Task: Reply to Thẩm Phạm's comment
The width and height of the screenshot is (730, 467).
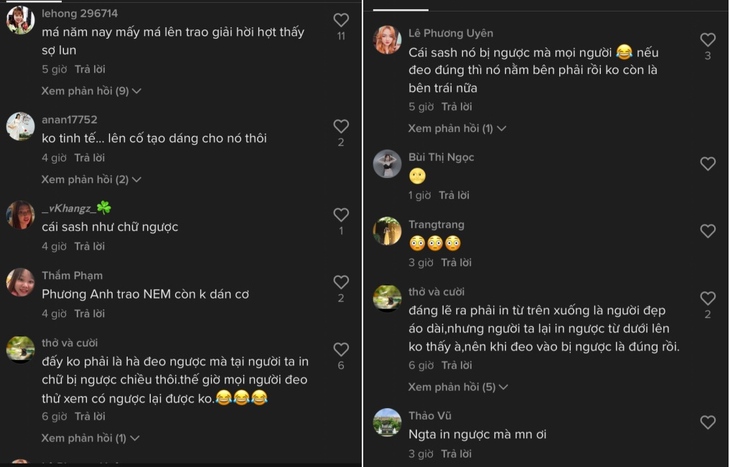Action: 89,314
